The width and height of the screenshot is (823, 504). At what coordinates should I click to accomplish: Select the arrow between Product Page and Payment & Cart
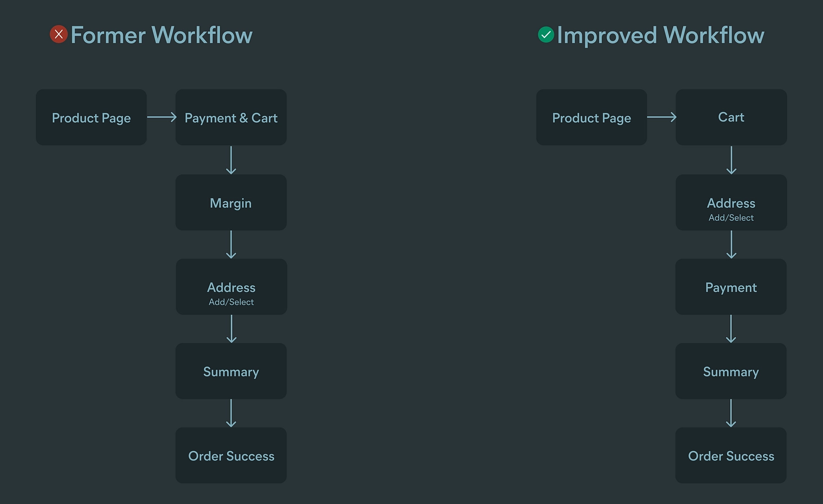pos(161,117)
